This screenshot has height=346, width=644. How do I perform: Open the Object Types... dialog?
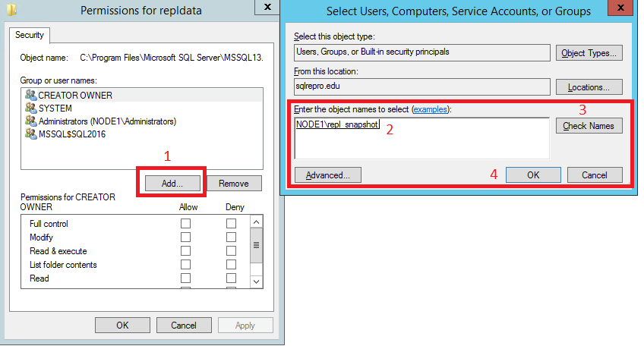point(589,53)
